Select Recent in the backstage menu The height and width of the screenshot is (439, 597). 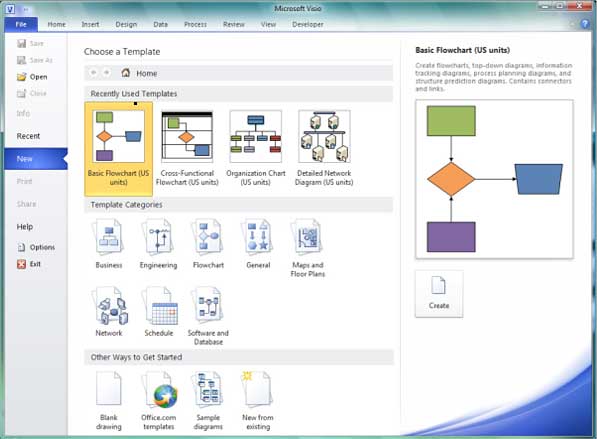[28, 136]
